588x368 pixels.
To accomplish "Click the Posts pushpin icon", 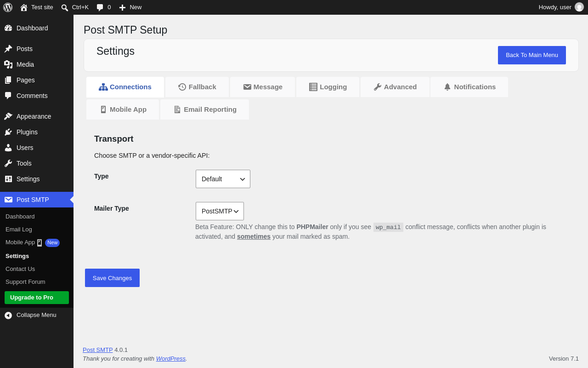I will 8,49.
